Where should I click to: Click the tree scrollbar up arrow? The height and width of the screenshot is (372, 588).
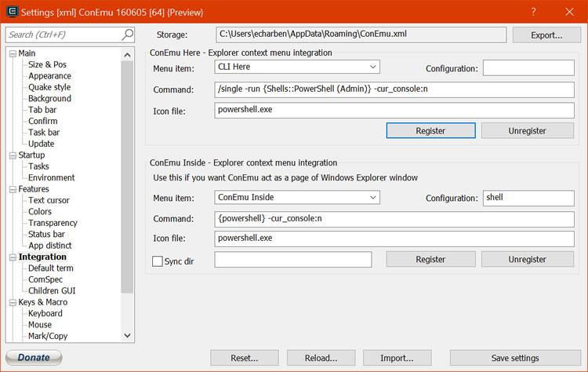[x=128, y=55]
